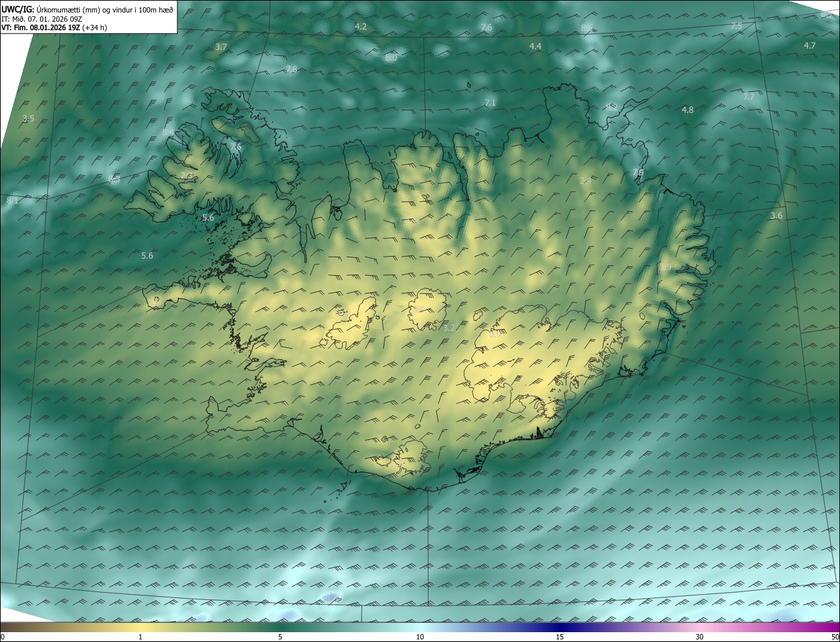Click the 30 tick on the color scale
The height and width of the screenshot is (642, 840).
[x=700, y=637]
